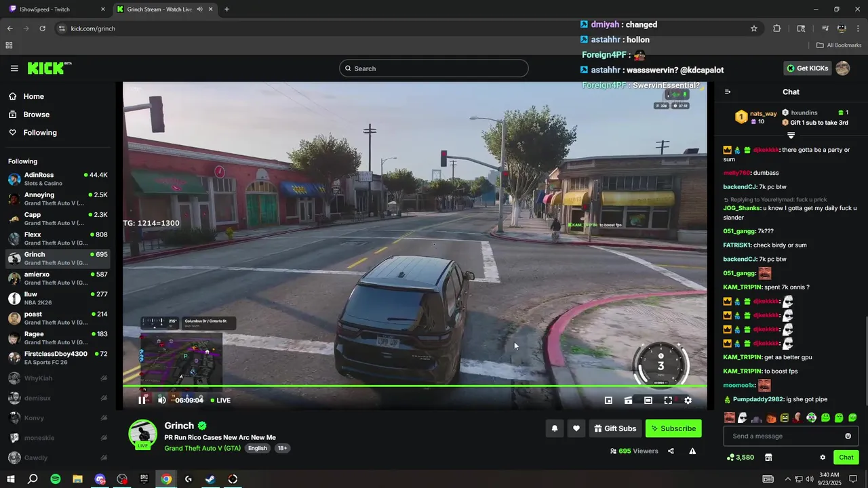Click the 18+ tag
The image size is (868, 488).
pyautogui.click(x=282, y=448)
